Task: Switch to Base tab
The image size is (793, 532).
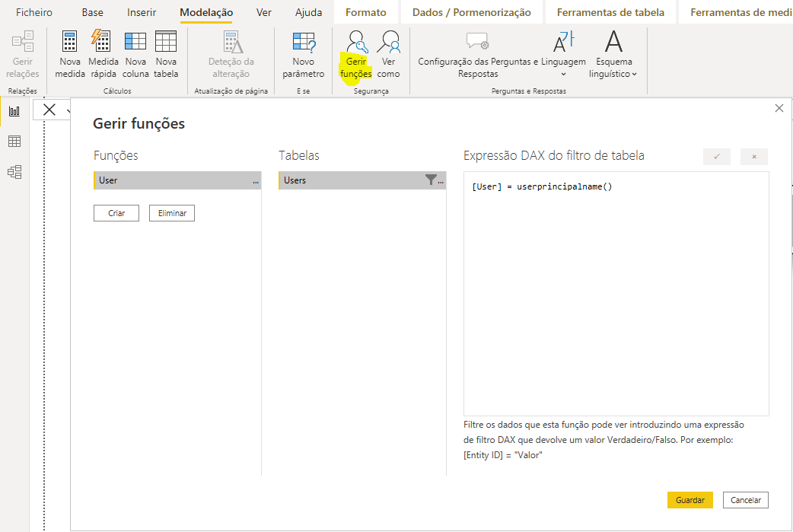Action: (93, 12)
